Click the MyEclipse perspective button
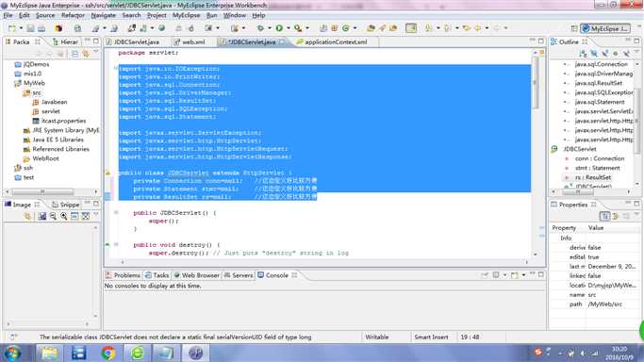This screenshot has width=644, height=362. click(605, 28)
